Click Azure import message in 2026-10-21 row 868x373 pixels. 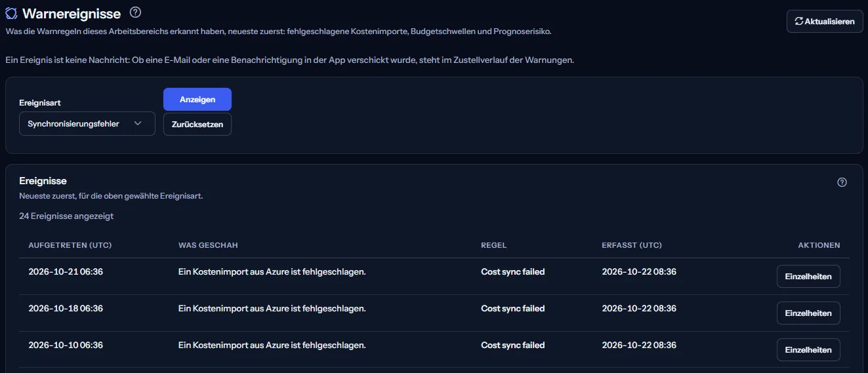(272, 271)
